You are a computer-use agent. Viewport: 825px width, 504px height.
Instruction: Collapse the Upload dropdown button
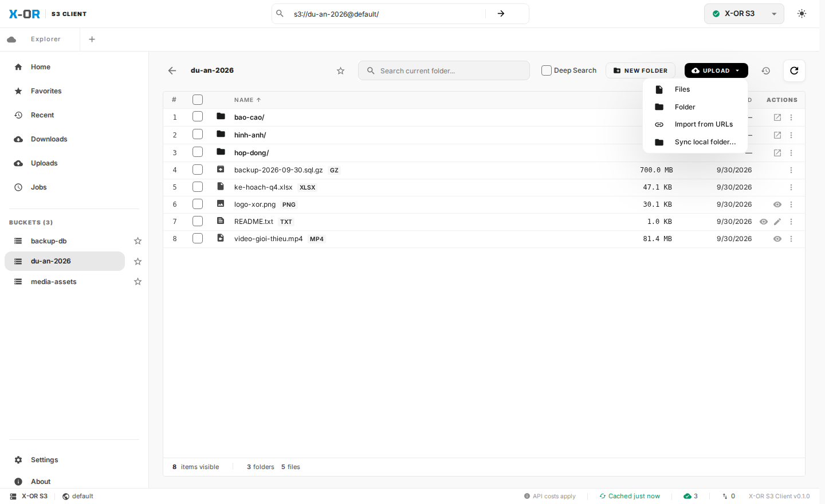716,70
